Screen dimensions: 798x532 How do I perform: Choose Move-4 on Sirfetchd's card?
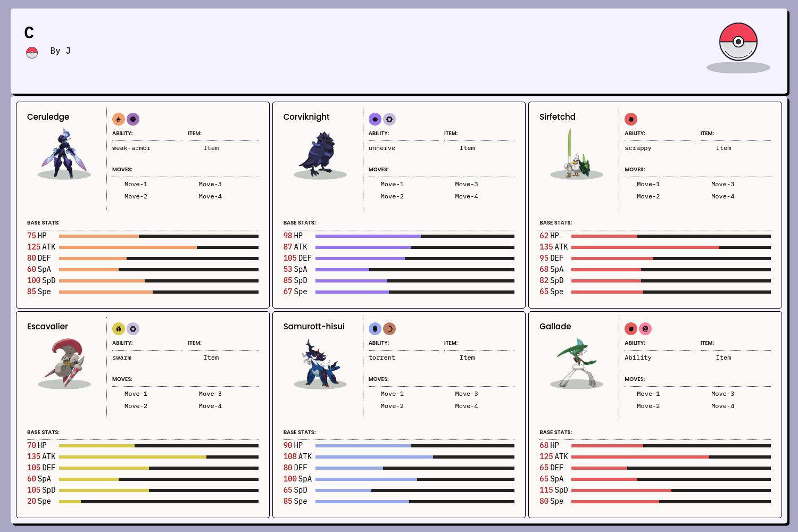[722, 196]
